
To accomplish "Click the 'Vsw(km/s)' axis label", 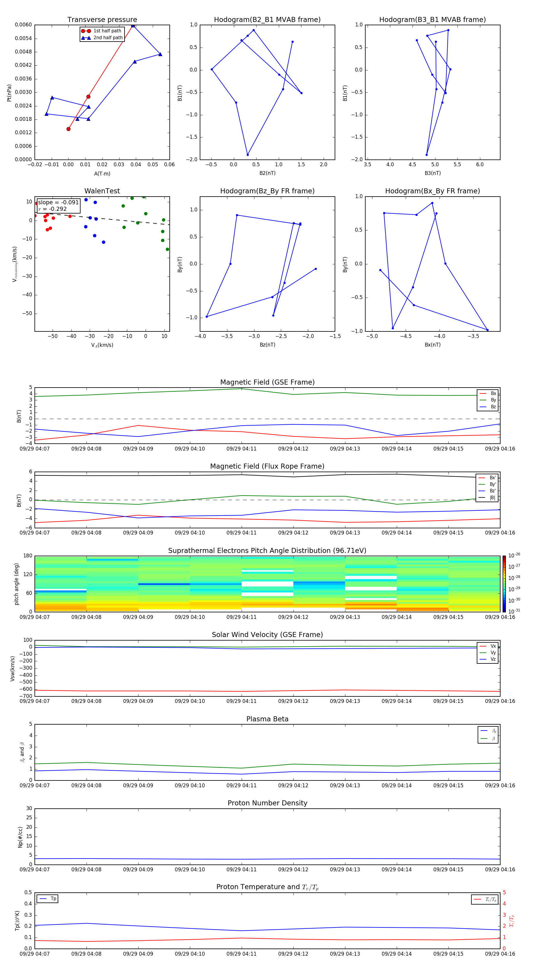I will tap(12, 668).
